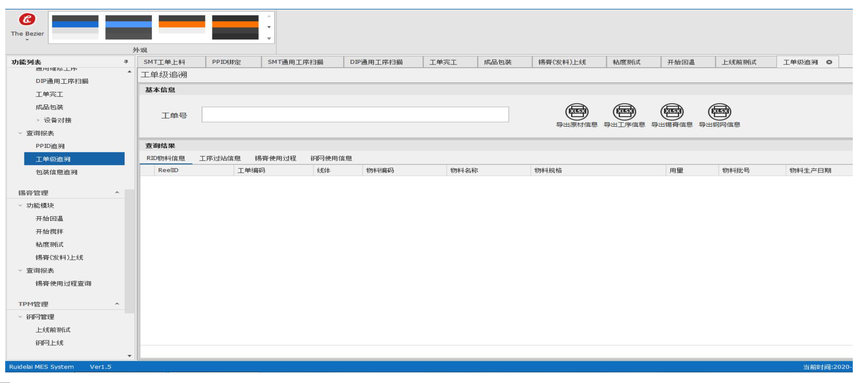
Task: Pin the 功能列表 panel with pin icon
Action: pyautogui.click(x=126, y=62)
